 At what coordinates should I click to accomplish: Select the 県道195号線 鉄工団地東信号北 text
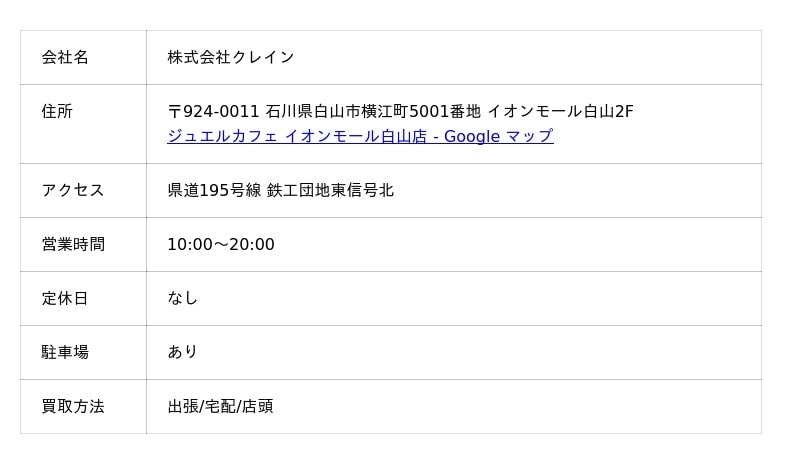point(281,190)
